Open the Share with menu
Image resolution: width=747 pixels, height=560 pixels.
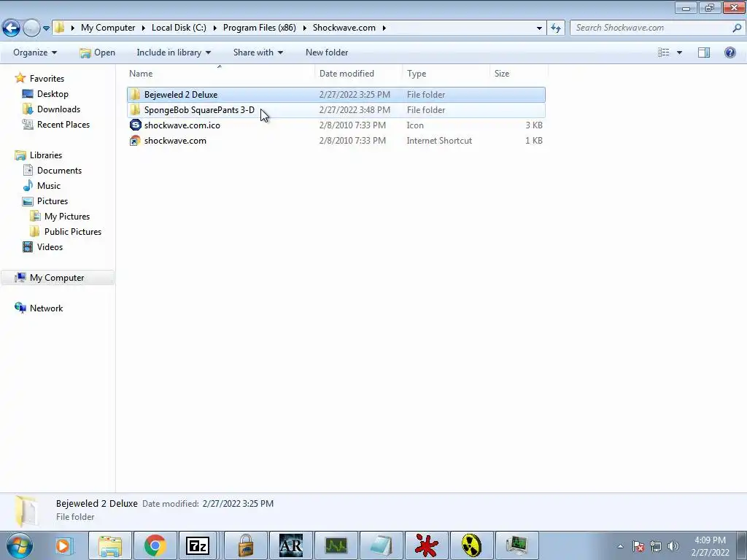(258, 52)
